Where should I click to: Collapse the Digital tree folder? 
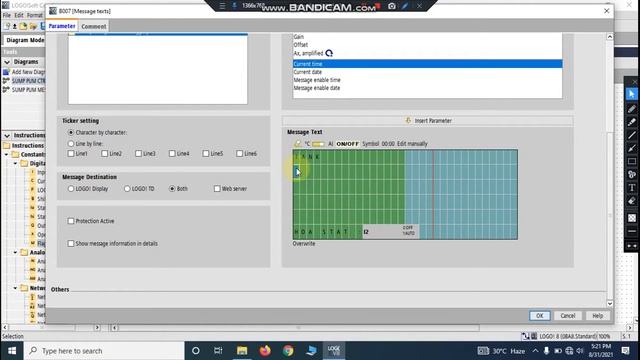(16, 163)
